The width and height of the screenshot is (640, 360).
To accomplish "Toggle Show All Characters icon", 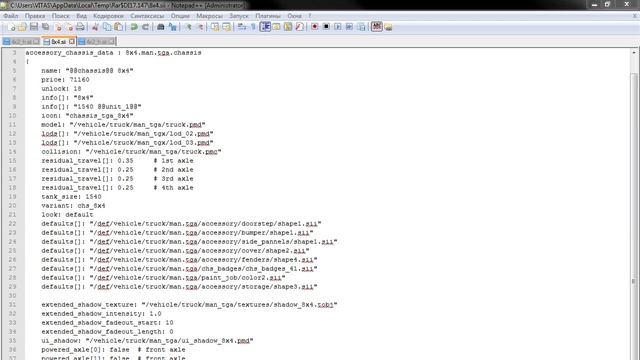I will coord(253,27).
